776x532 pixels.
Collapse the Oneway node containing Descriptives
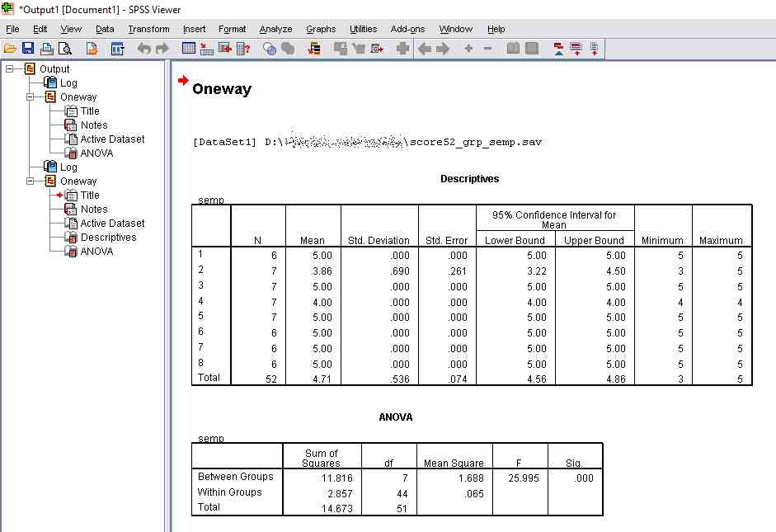[31, 181]
